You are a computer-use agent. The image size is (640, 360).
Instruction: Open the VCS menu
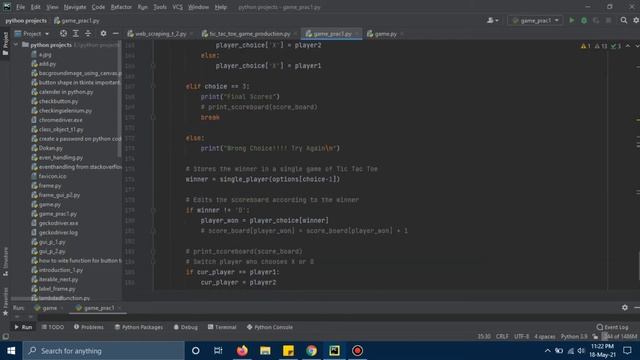click(177, 7)
